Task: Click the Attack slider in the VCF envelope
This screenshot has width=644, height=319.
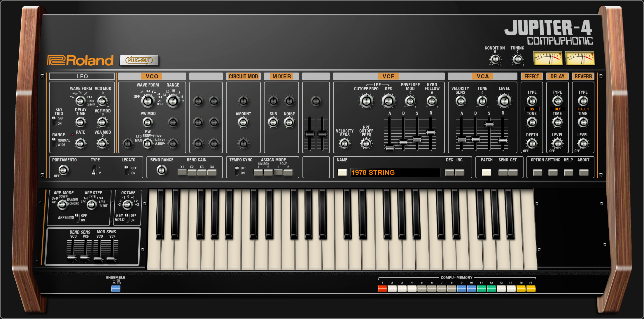Action: pos(389,147)
